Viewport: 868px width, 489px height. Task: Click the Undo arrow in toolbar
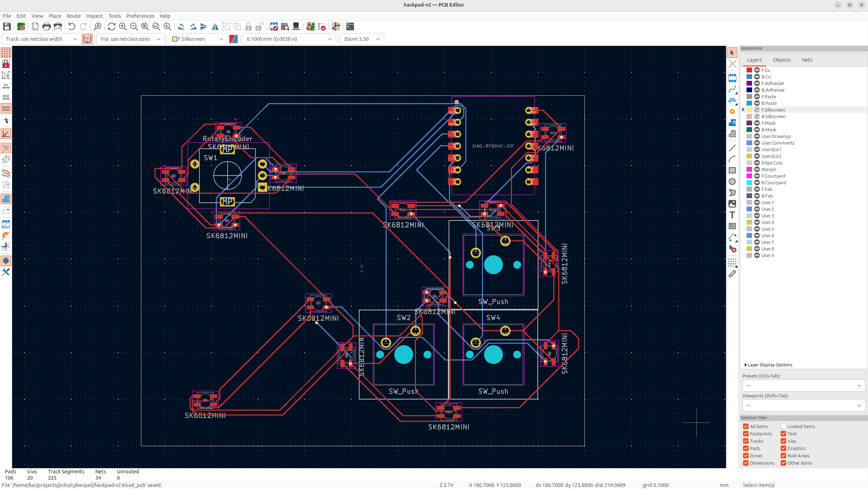click(72, 26)
